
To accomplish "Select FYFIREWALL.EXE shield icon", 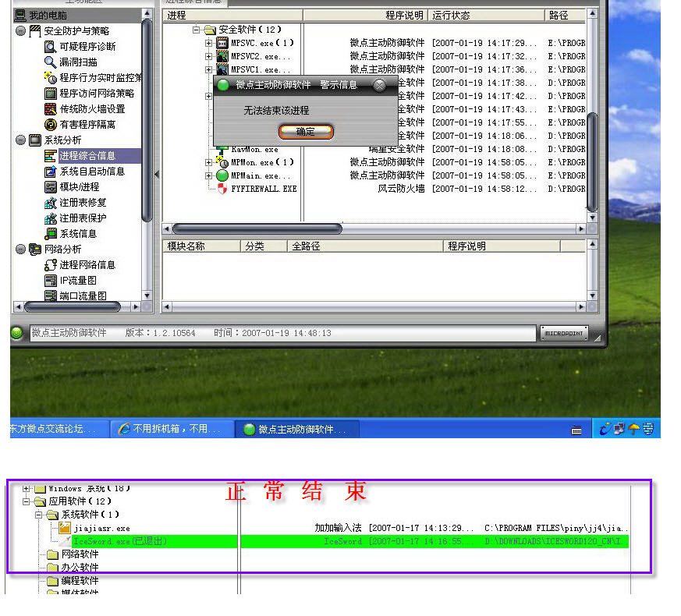I will click(x=222, y=189).
